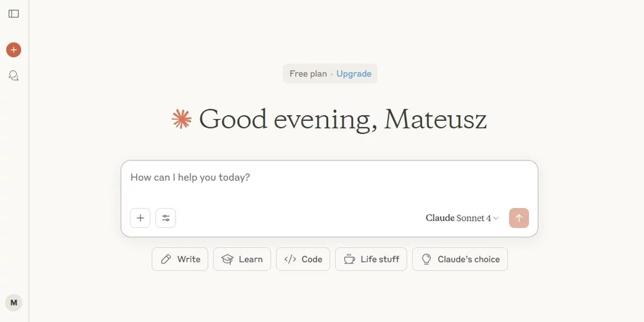Click the graduation cap icon on Learn

(227, 259)
